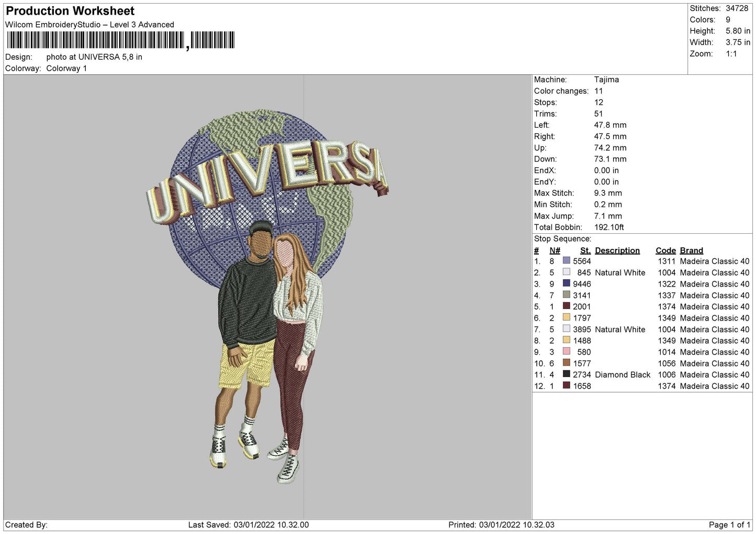Click the Natural White swatch in stop 2
The height and width of the screenshot is (534, 756).
click(566, 272)
